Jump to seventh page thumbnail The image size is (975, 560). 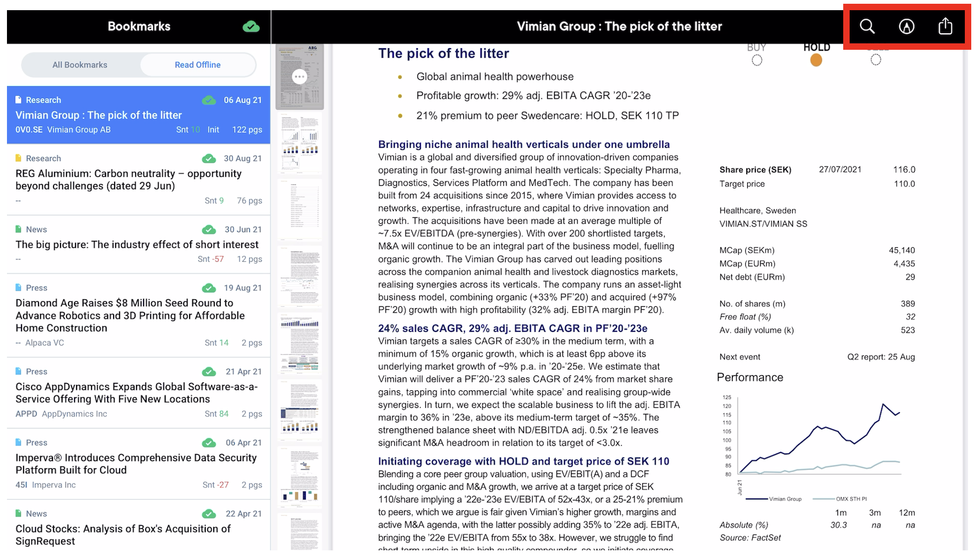pyautogui.click(x=299, y=477)
